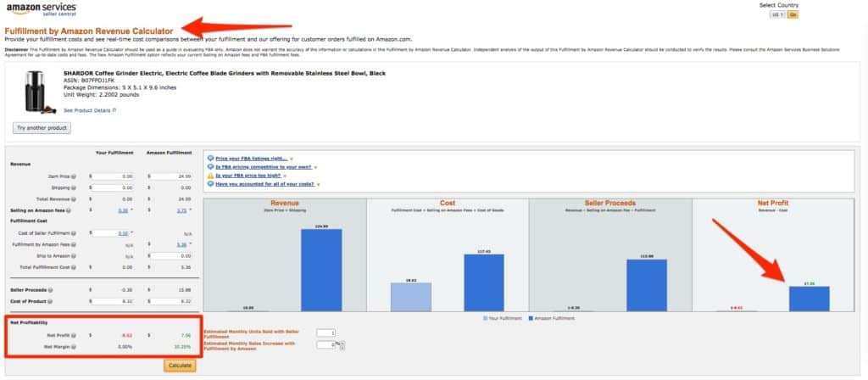Click the bubble icon beside 'Price your FBA listings right'

(210, 159)
